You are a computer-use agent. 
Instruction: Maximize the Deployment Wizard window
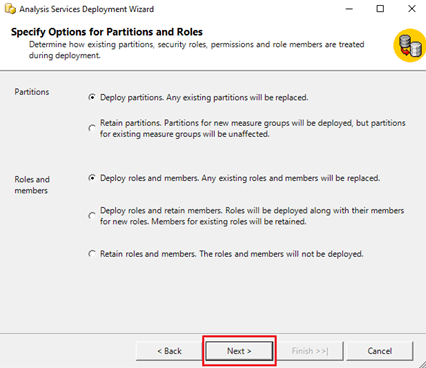pyautogui.click(x=380, y=9)
